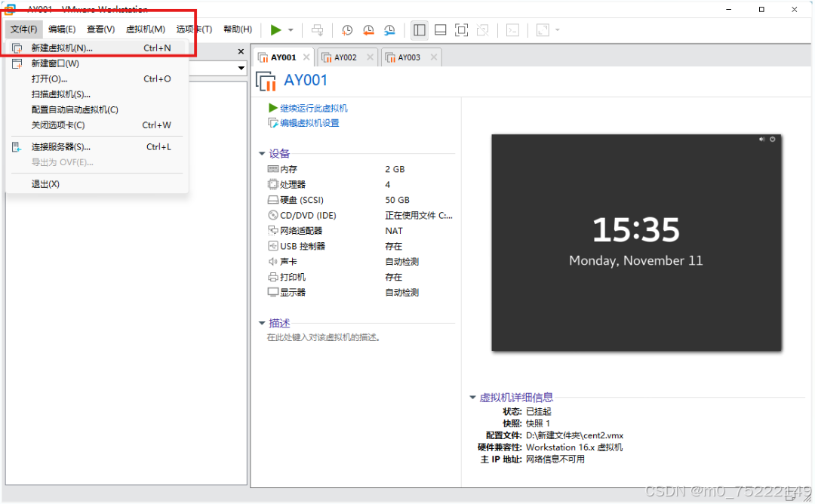Toggle the library sidebar view icon
Image resolution: width=815 pixels, height=504 pixels.
[419, 30]
